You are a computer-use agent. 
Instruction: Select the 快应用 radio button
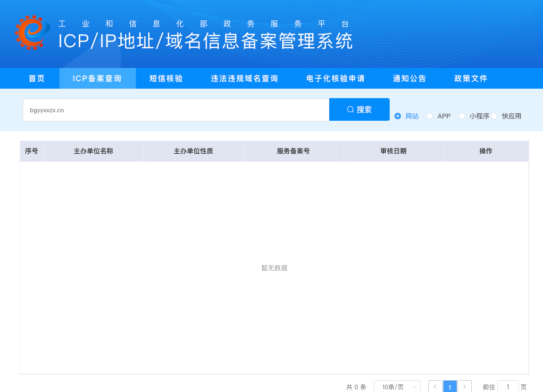(x=494, y=117)
